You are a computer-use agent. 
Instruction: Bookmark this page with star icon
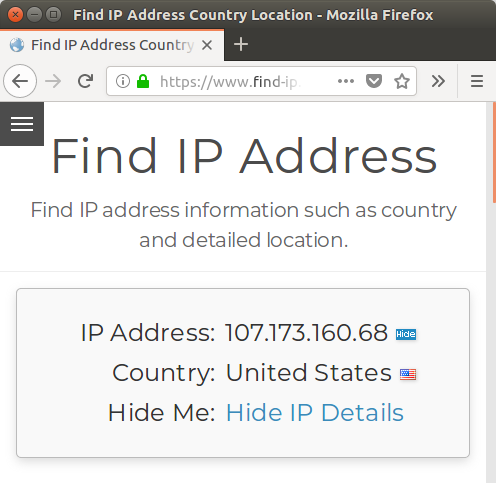coord(402,81)
